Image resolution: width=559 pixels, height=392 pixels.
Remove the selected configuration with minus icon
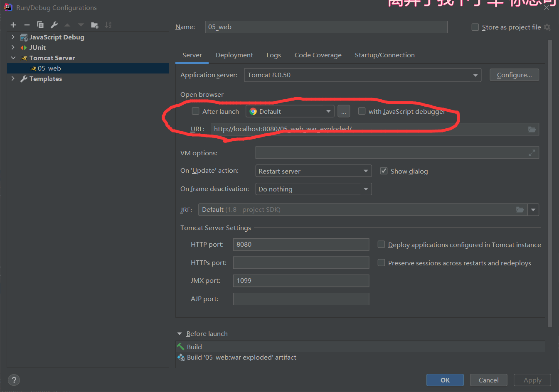[x=27, y=25]
